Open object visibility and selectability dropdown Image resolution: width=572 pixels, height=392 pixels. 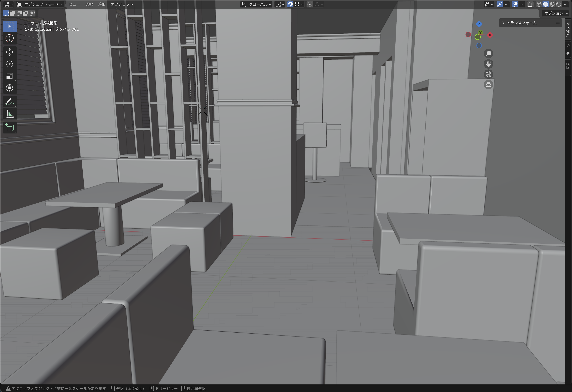489,4
